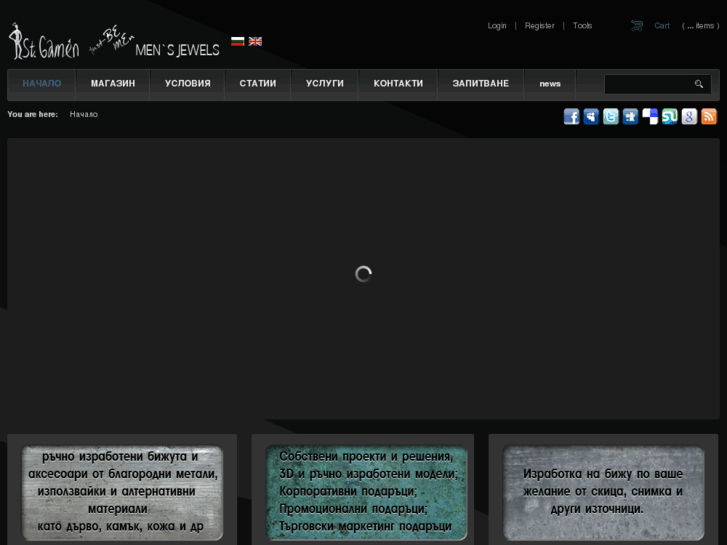Screen dimensions: 727x545
Task: Subscribe with the orange RSS feed icon
Action: [x=709, y=116]
